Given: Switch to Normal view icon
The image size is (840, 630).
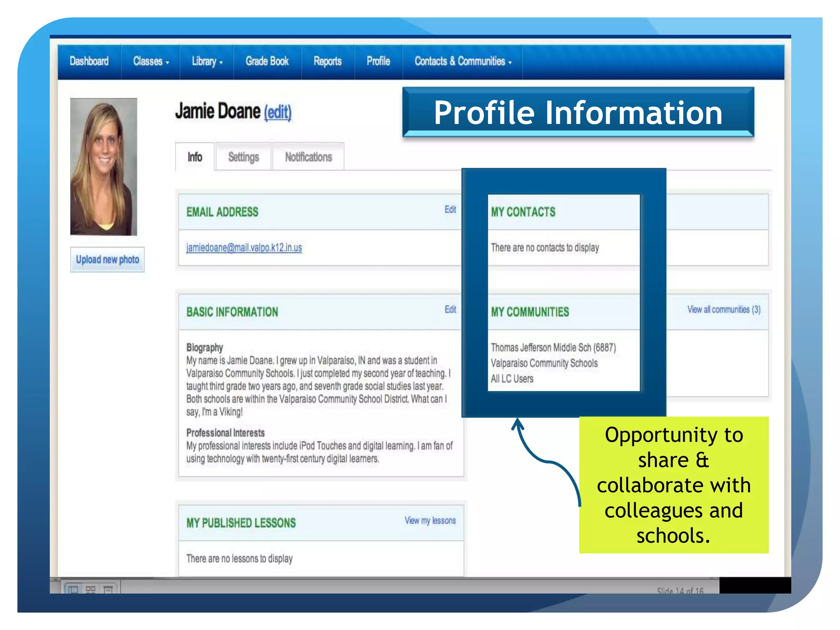Looking at the screenshot, I should 73,589.
